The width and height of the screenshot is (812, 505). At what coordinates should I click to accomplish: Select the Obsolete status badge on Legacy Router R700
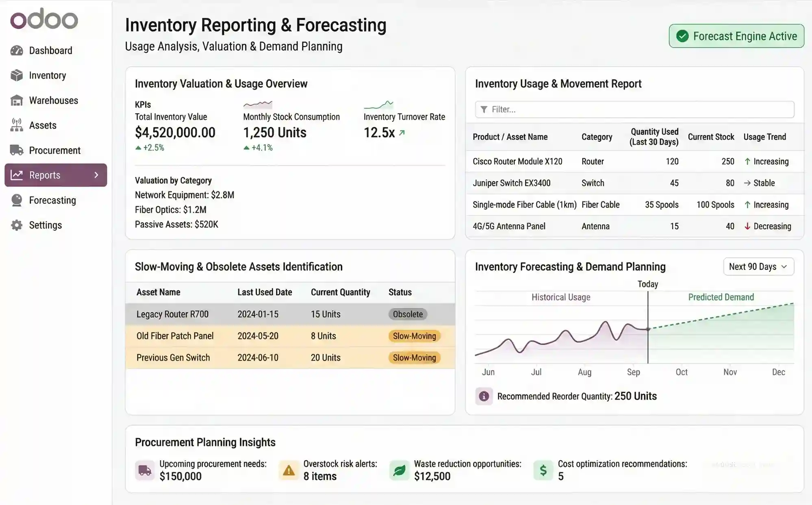click(x=407, y=314)
